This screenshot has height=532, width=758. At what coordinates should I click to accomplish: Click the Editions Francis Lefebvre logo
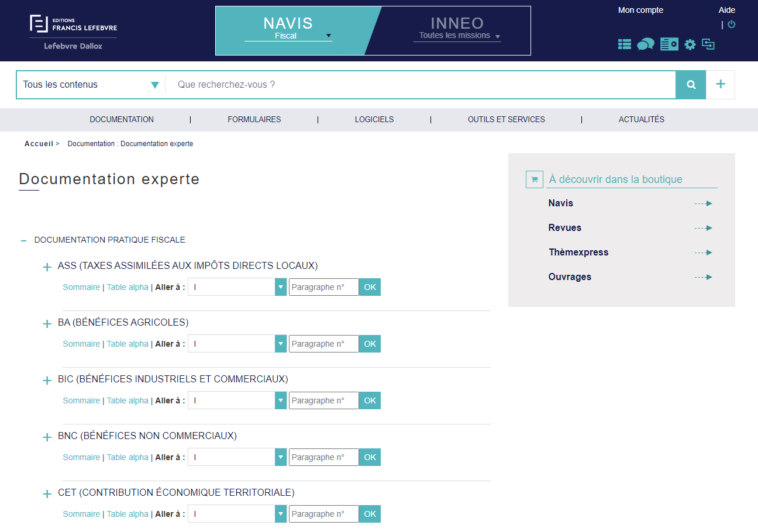[73, 32]
